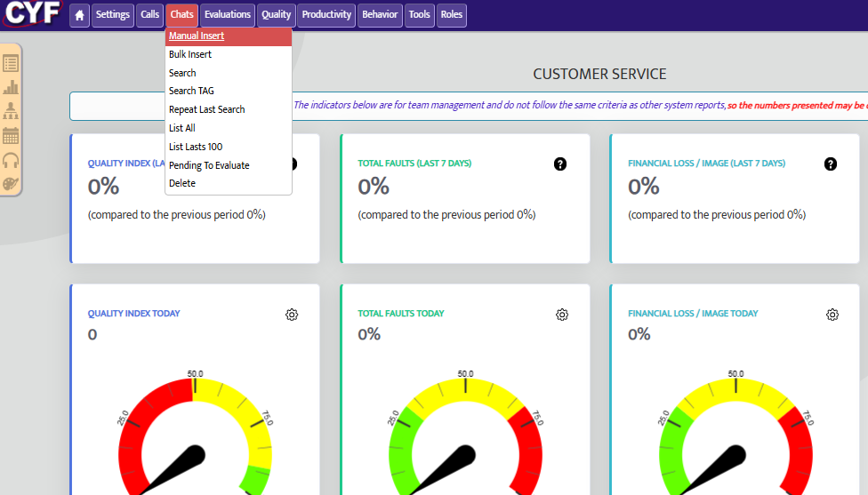Open the team hierarchy sidebar icon
Image resolution: width=868 pixels, height=495 pixels.
coord(11,111)
